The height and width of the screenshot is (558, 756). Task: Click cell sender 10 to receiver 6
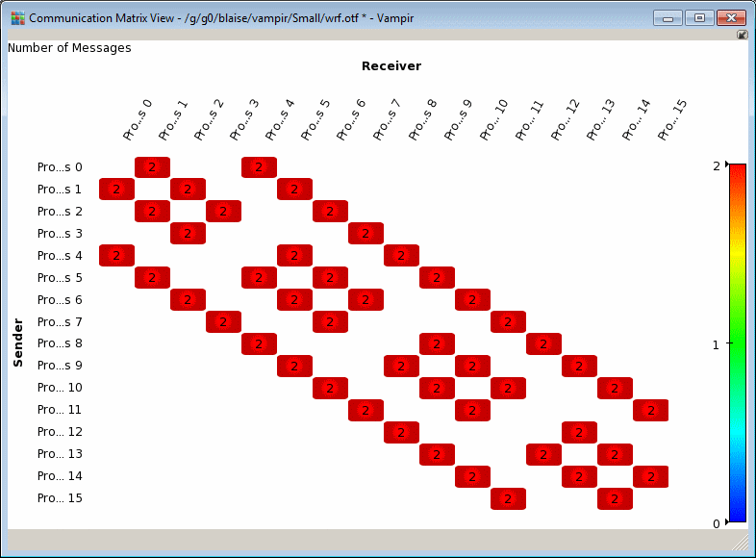(x=330, y=389)
